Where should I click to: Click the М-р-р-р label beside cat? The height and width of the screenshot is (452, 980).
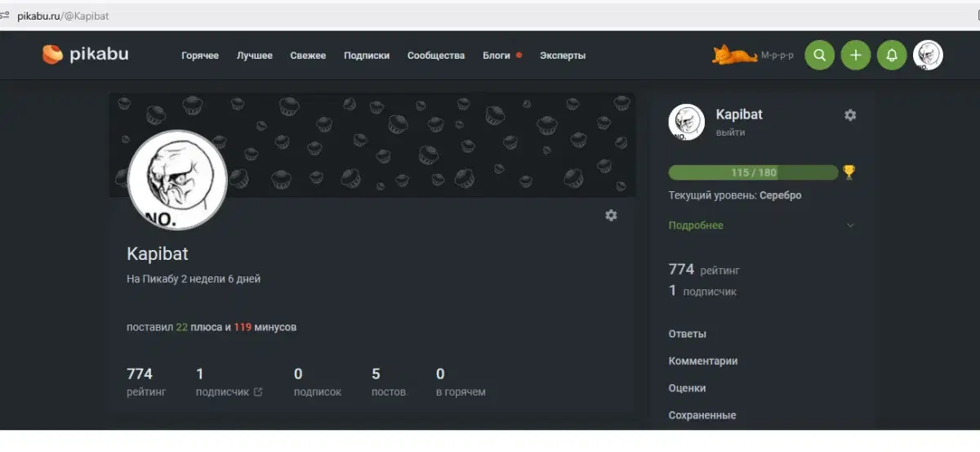[777, 56]
